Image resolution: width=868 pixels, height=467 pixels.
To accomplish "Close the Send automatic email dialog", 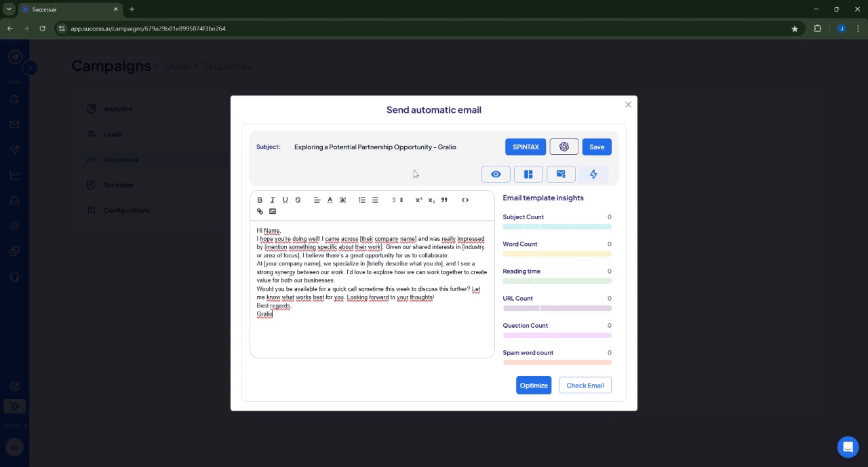I will 628,105.
